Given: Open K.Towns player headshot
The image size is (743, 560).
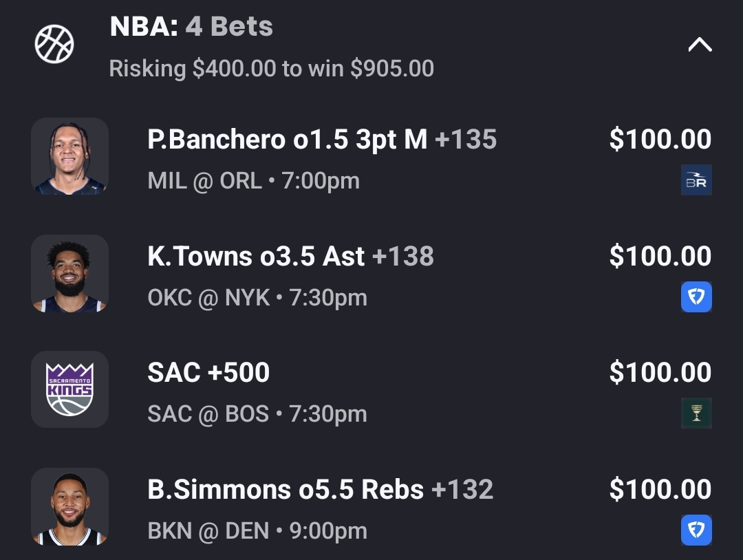Looking at the screenshot, I should click(69, 274).
